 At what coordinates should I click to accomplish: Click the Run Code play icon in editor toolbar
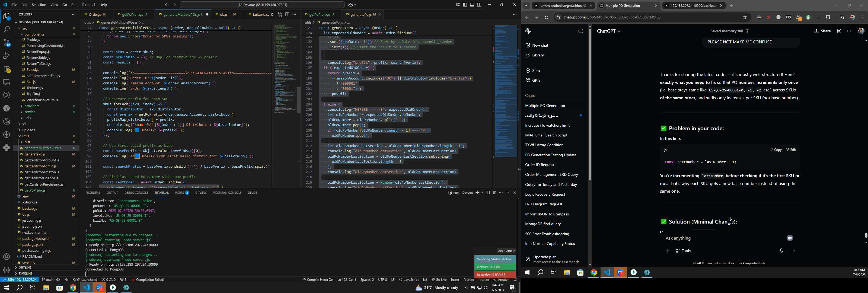tap(273, 14)
